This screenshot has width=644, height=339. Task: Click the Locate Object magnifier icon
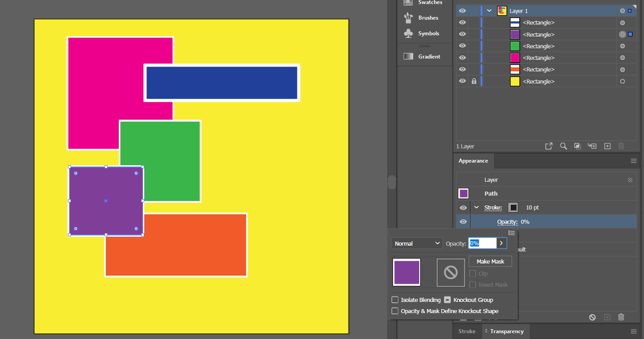(563, 146)
